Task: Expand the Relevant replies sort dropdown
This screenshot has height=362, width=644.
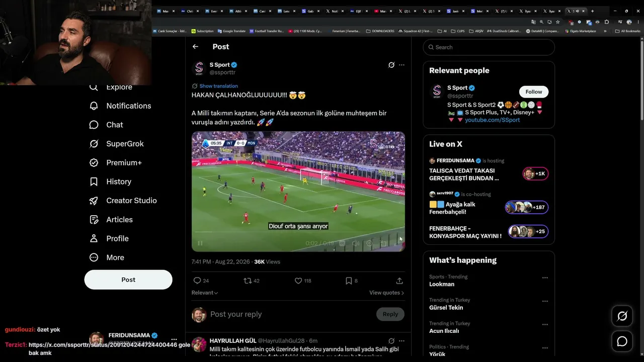Action: click(205, 293)
